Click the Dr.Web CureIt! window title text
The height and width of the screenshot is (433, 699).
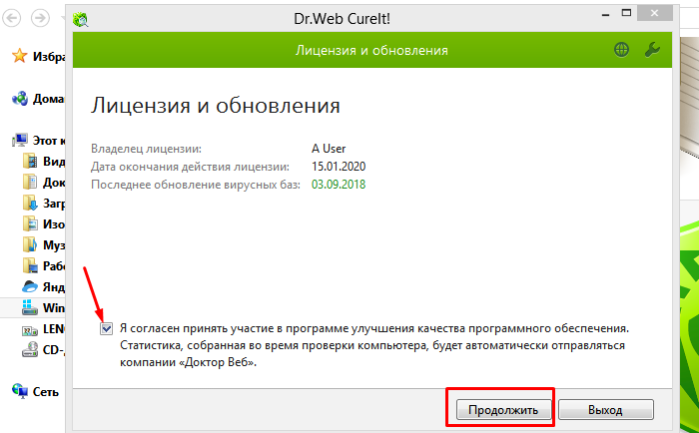[x=342, y=19]
